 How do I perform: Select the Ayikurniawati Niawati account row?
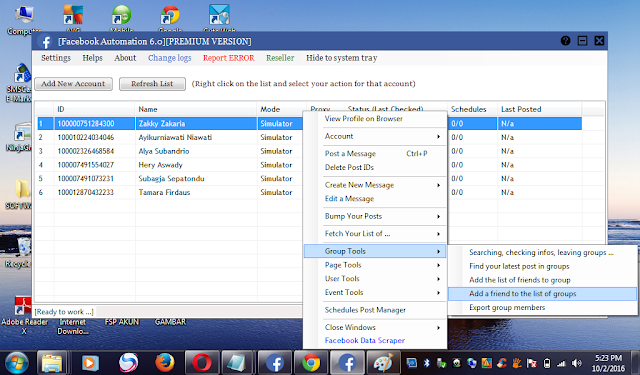pos(176,138)
